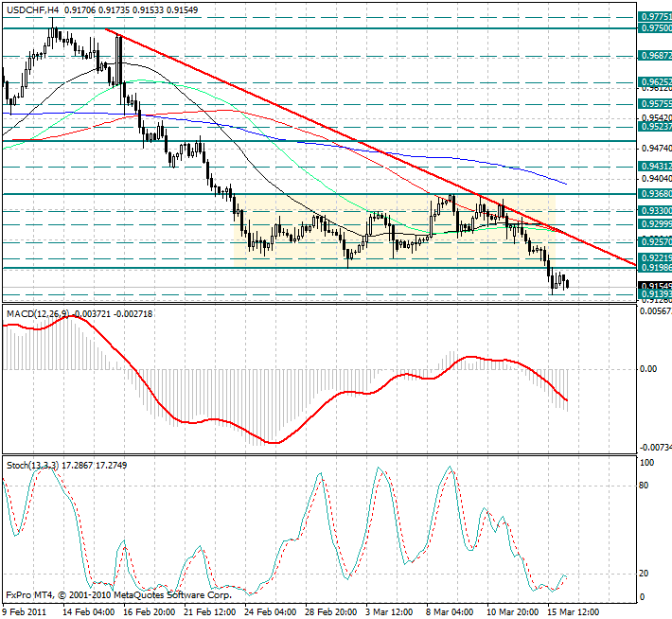Screen dimensions: 672x619
Task: Click the 0.9523 price level label
Action: coord(655,127)
